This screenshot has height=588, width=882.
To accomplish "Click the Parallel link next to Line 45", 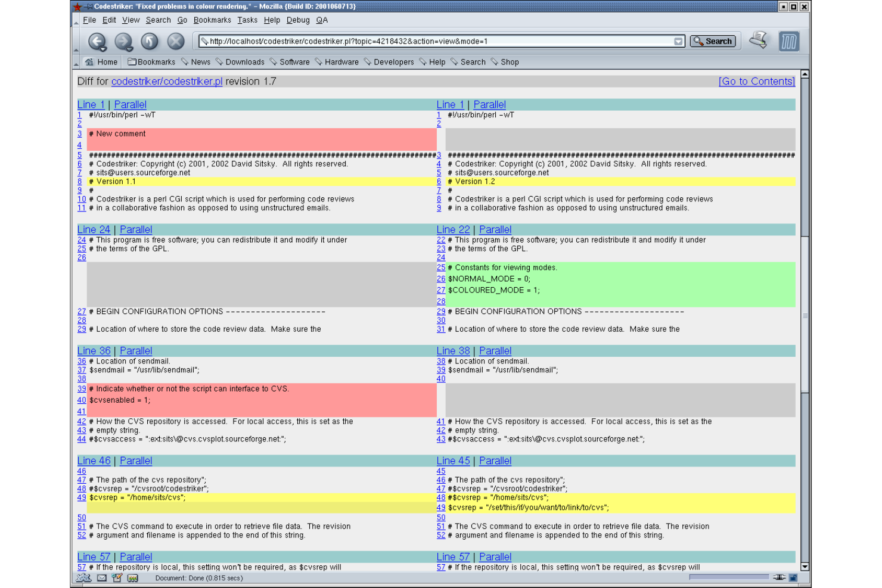I will pyautogui.click(x=495, y=461).
